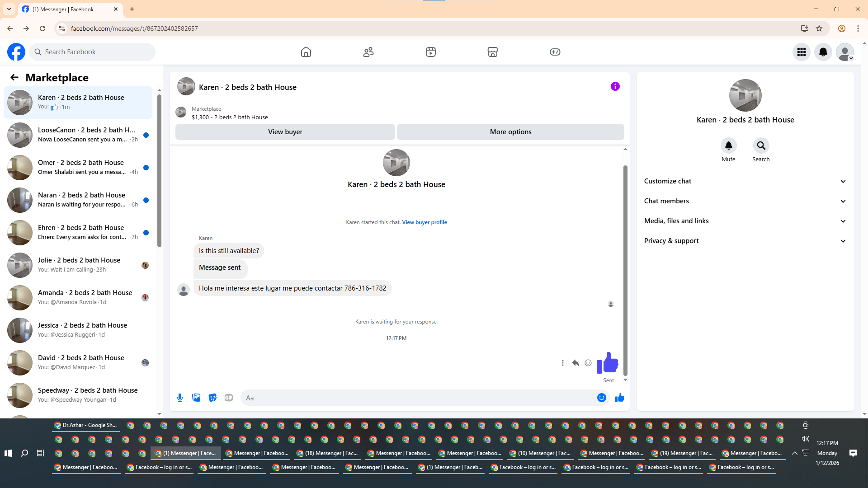Bookmark this page with the star

click(819, 28)
